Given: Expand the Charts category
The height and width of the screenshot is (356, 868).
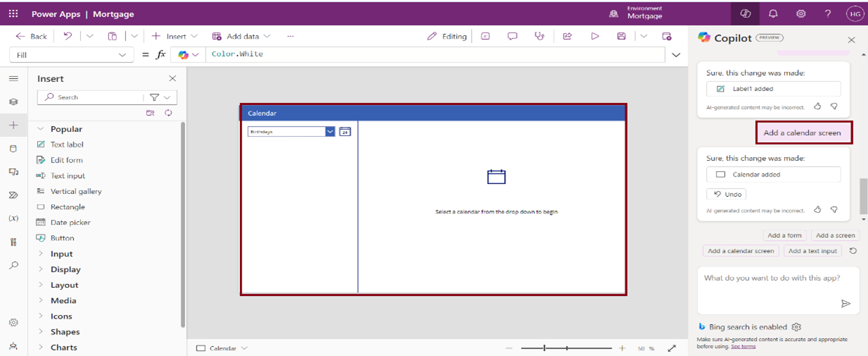Looking at the screenshot, I should pyautogui.click(x=63, y=348).
